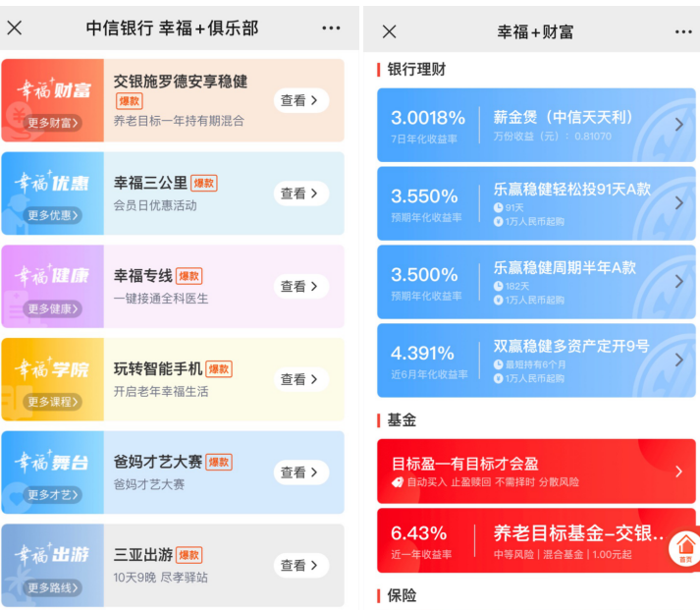Open more options on 中信银行 幸福+俱乐部 header
Screen dimensions: 700x610
pos(331,28)
